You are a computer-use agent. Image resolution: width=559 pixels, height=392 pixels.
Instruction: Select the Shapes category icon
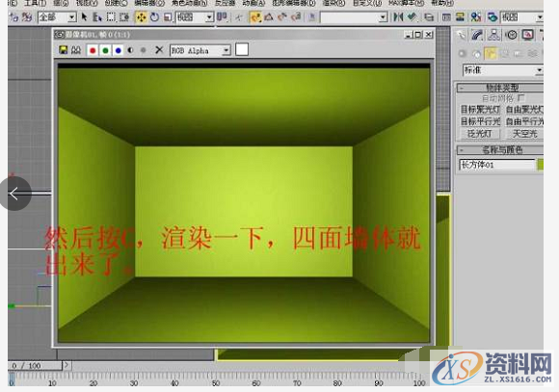(476, 54)
